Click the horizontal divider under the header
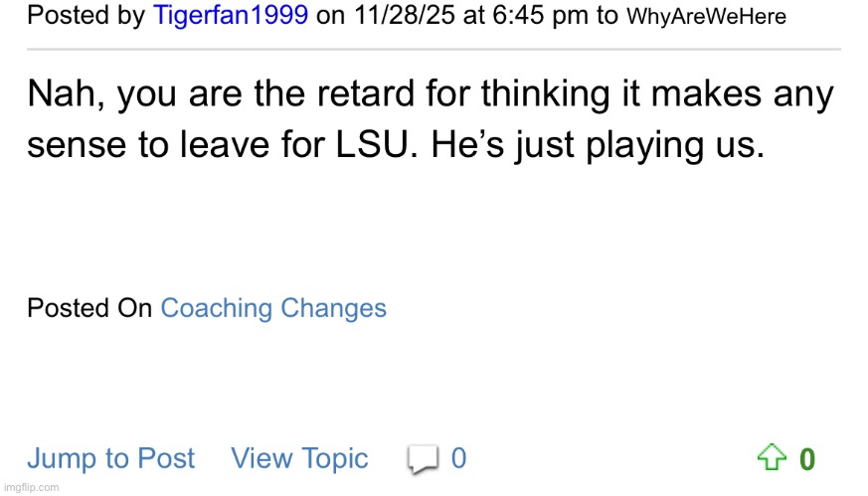The width and height of the screenshot is (868, 496). pos(434,49)
